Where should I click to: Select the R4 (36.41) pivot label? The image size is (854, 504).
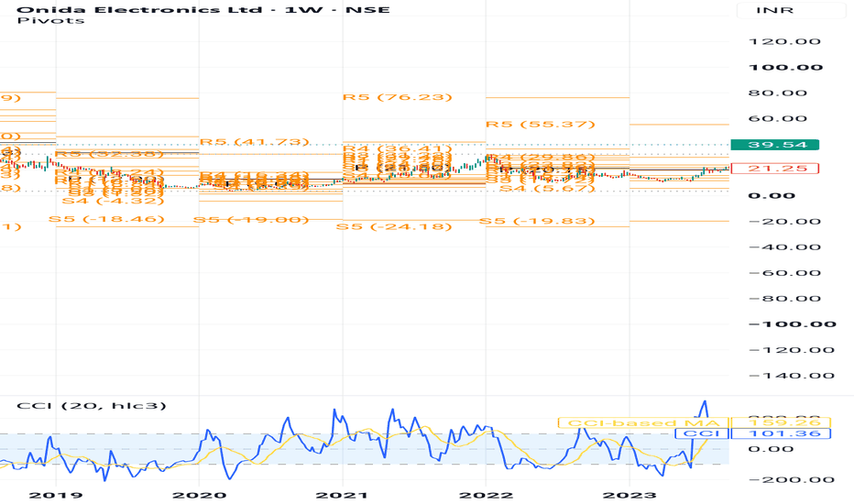pos(398,148)
